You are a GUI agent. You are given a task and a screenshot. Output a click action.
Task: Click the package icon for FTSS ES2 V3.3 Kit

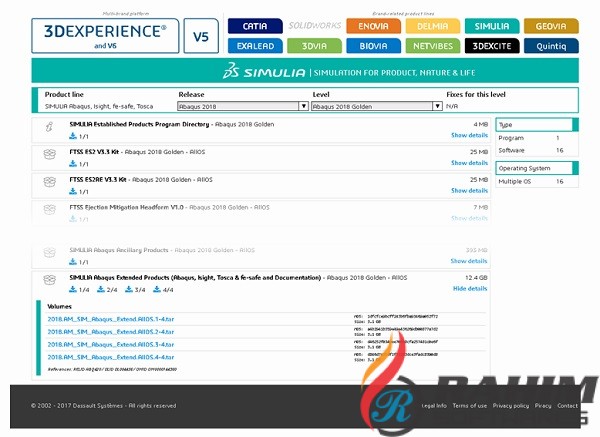[x=50, y=154]
